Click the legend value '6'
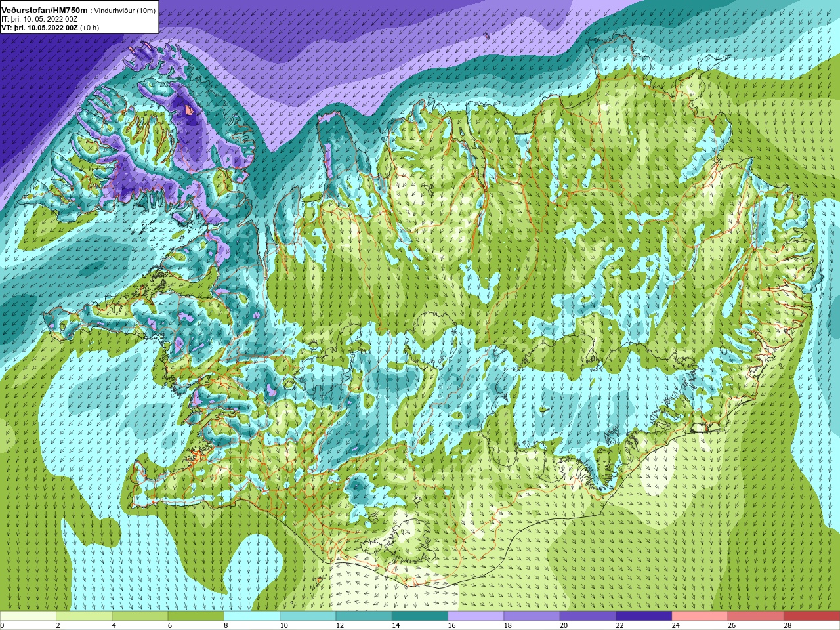Viewport: 840px width, 630px height. [170, 625]
